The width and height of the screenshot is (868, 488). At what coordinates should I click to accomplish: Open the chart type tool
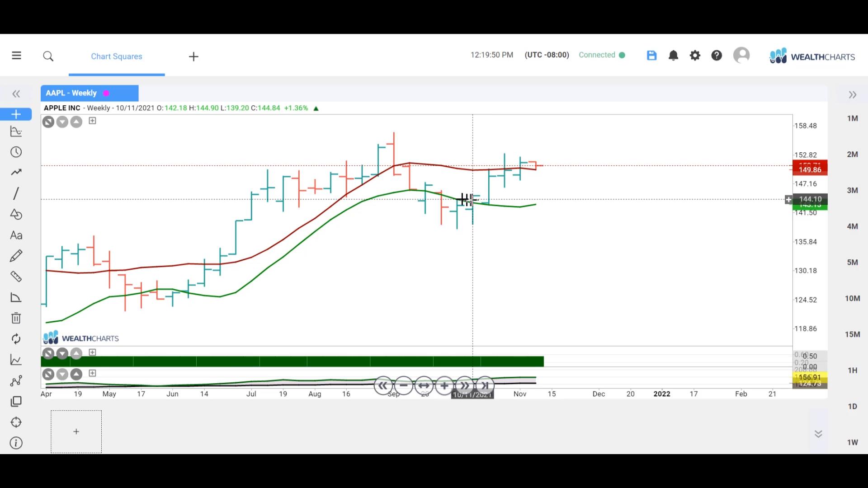[16, 131]
